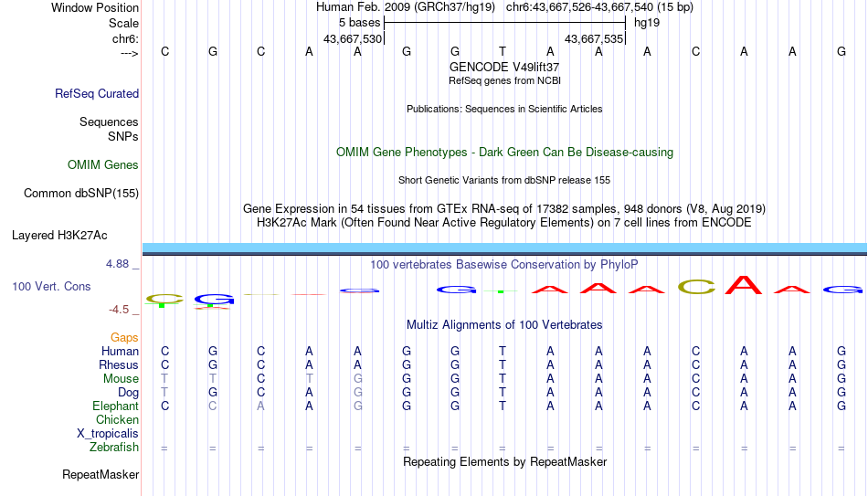
Task: Select the Chicken alignment row label
Action: pos(117,419)
